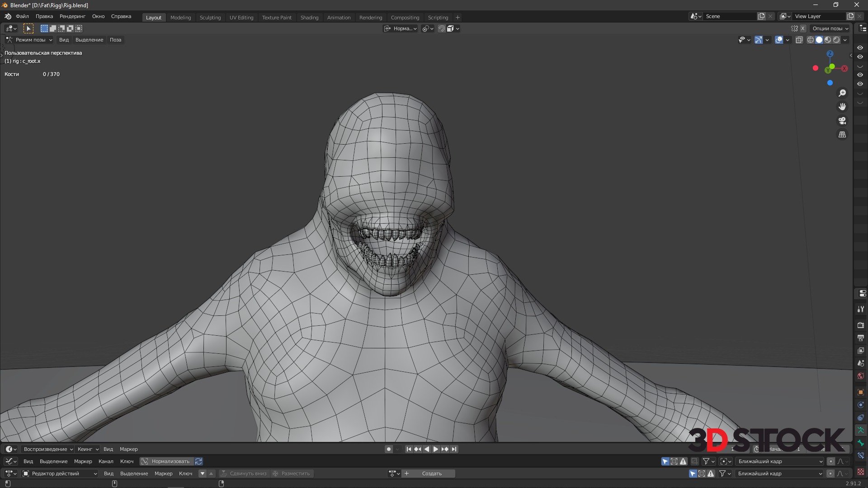Toggle X-ray display button
Screen dimensions: 868x488
tap(799, 40)
